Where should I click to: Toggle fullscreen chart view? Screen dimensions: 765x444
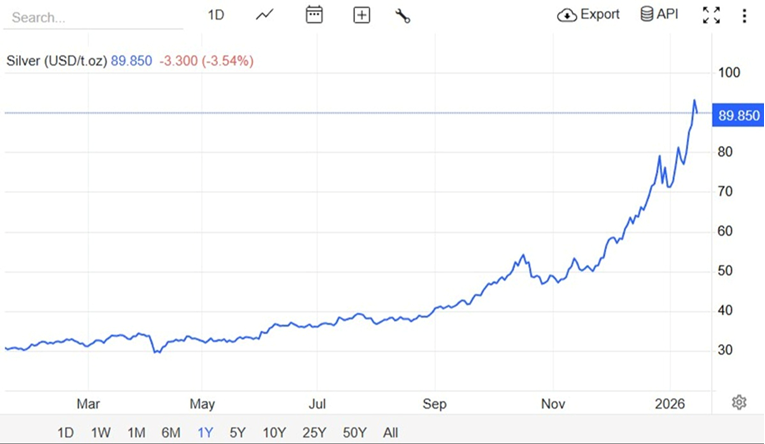[711, 15]
